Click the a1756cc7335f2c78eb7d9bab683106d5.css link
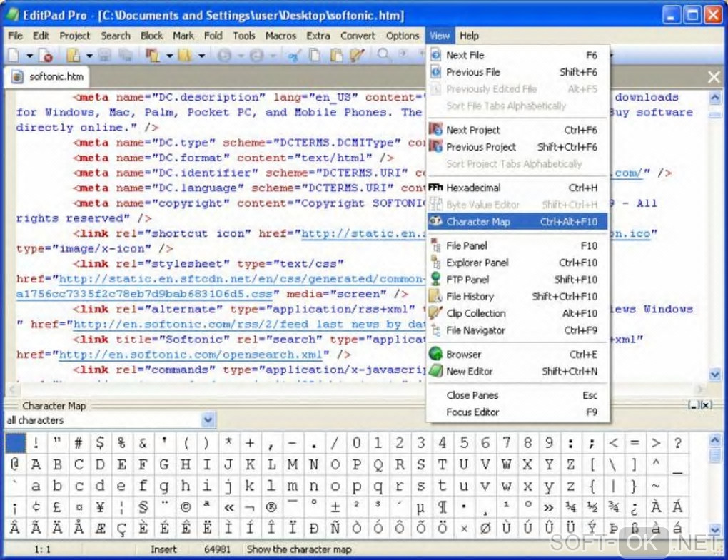The image size is (728, 560). tap(144, 294)
